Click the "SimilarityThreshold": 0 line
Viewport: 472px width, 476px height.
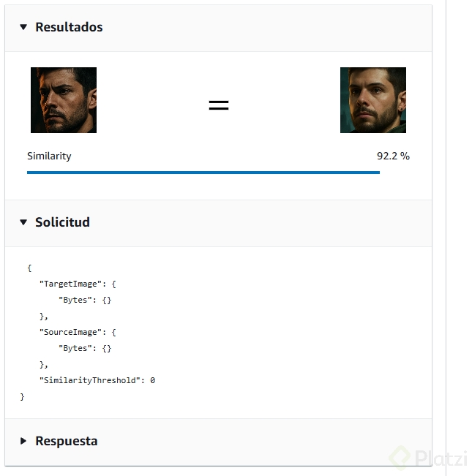97,380
